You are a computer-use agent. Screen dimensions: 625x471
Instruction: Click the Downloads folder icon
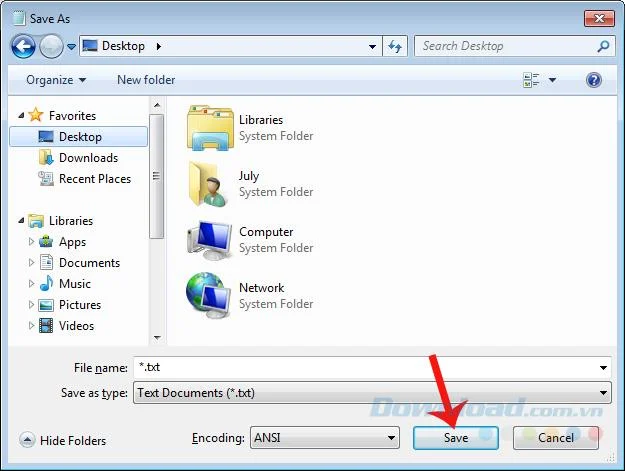coord(46,157)
